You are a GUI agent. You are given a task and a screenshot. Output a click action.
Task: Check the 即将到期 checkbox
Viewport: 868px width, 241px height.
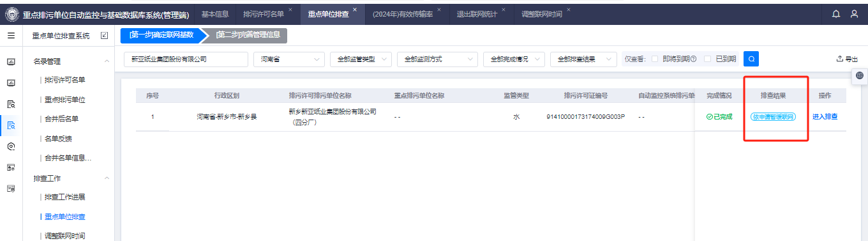tap(655, 59)
